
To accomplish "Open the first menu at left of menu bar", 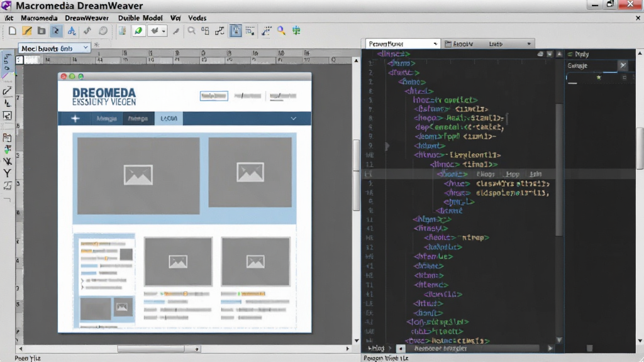I will pyautogui.click(x=9, y=18).
